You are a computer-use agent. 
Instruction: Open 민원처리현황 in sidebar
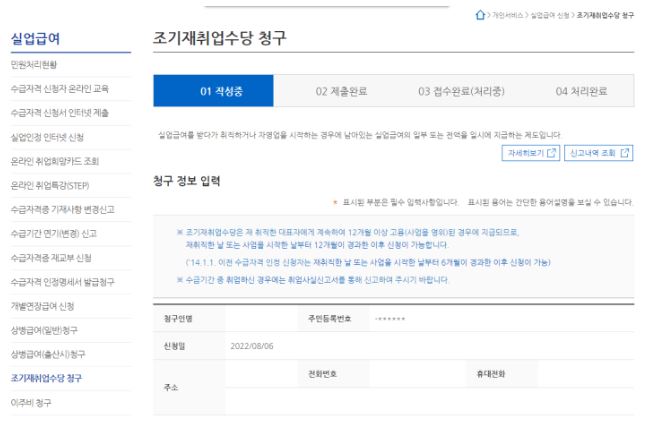(x=34, y=65)
